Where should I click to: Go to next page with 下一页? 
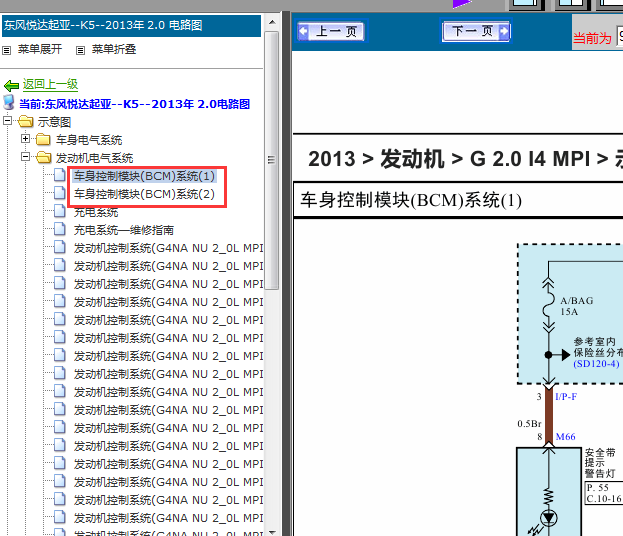pos(476,31)
